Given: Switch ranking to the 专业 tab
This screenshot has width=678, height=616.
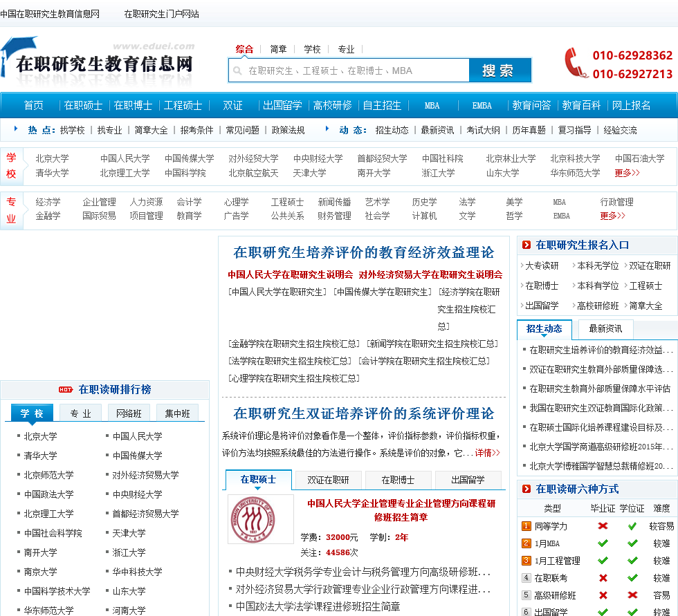Looking at the screenshot, I should pos(80,413).
